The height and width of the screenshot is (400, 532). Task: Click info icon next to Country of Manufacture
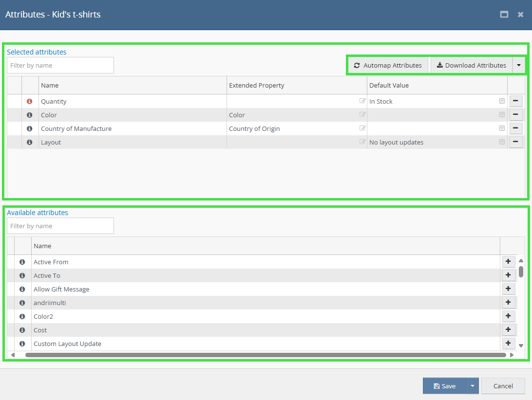click(29, 128)
